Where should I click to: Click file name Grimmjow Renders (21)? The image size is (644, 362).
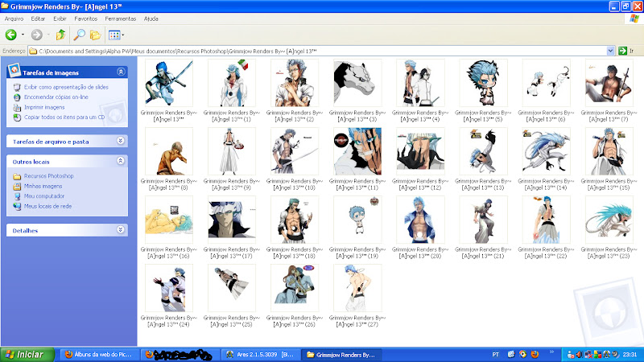pyautogui.click(x=483, y=253)
